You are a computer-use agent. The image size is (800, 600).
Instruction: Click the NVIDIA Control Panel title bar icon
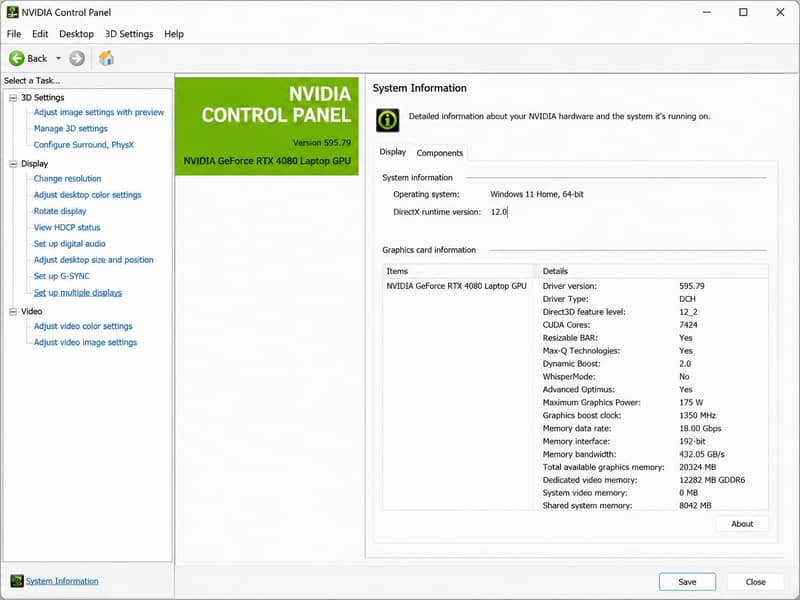click(12, 12)
